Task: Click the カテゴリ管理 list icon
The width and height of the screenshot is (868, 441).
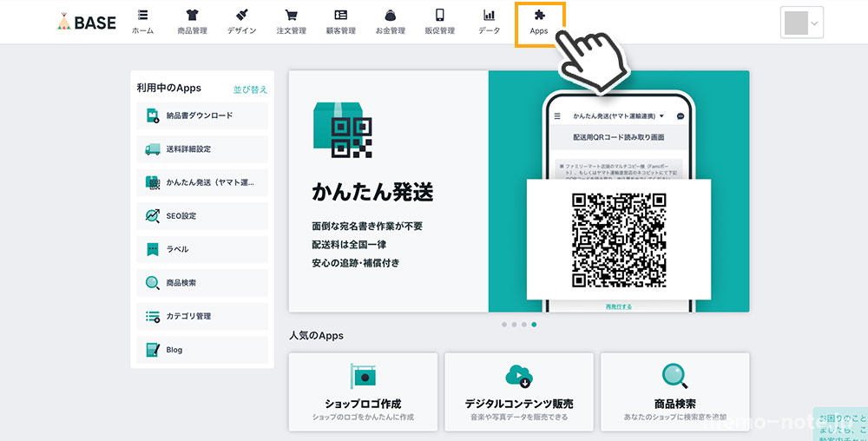Action: point(152,317)
